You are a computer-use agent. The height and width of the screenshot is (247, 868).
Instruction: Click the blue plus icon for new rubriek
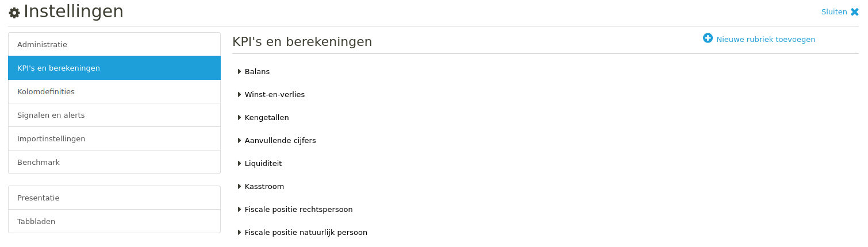point(708,38)
